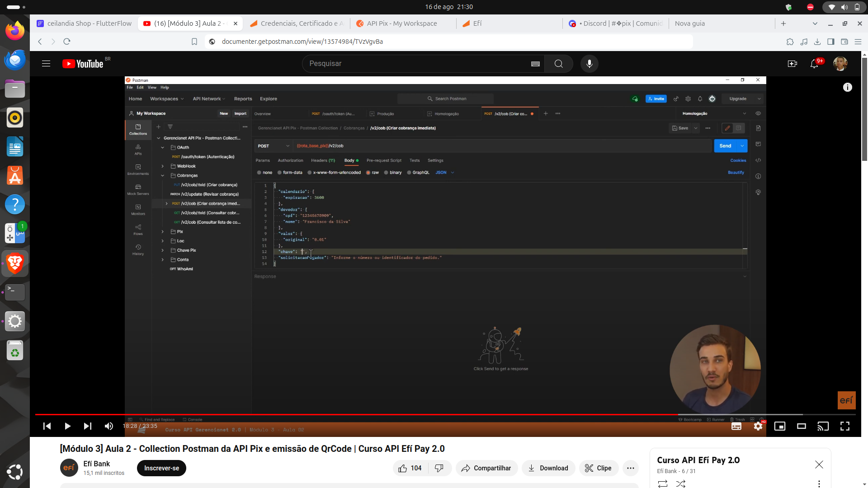This screenshot has height=488, width=868.
Task: Bookmark this page
Action: pyautogui.click(x=194, y=42)
